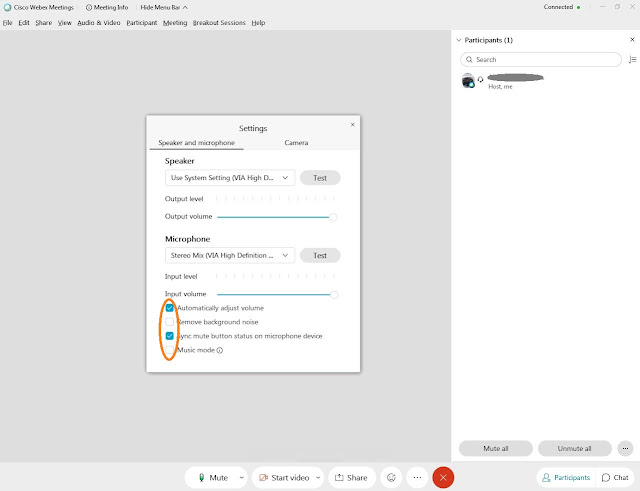Open the video options arrow beside Start video
Image resolution: width=640 pixels, height=491 pixels.
click(x=318, y=478)
